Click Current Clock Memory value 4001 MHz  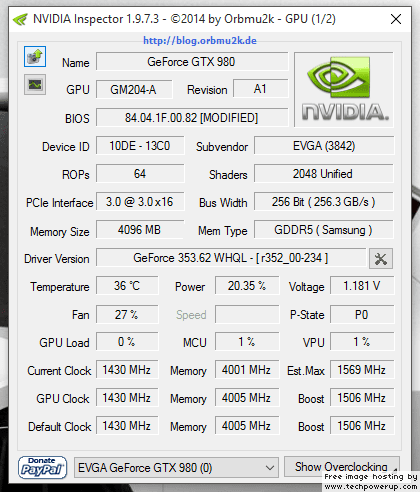(x=247, y=370)
